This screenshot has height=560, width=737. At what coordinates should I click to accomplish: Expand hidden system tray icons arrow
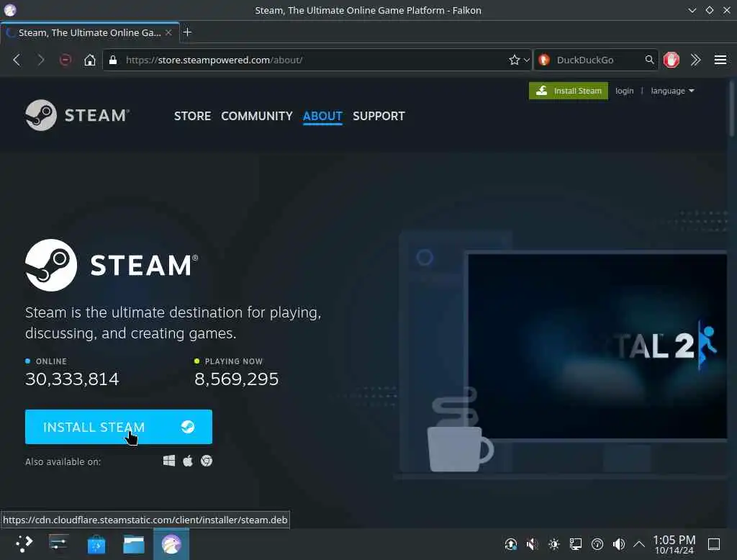(639, 544)
